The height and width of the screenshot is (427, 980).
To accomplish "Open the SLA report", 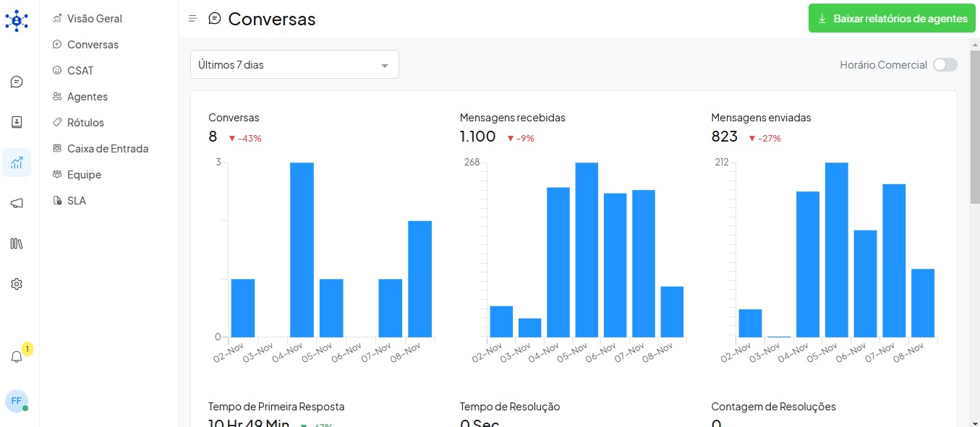I will point(76,201).
